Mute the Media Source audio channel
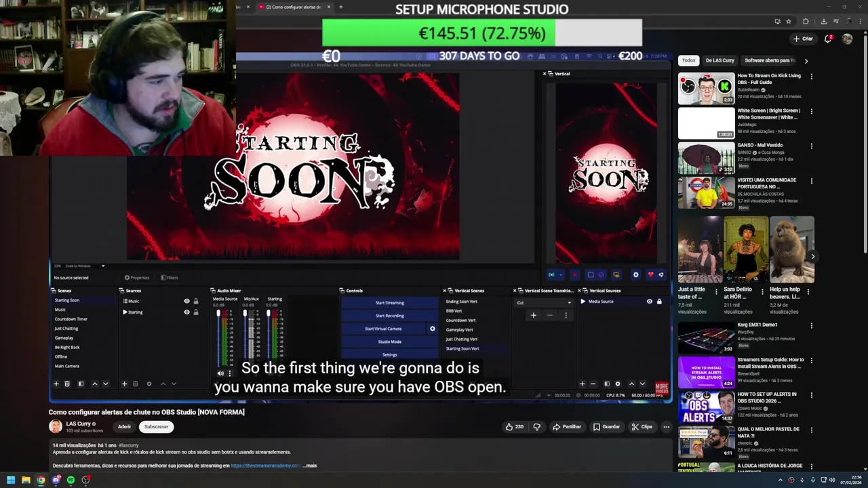Image resolution: width=868 pixels, height=488 pixels. (220, 373)
